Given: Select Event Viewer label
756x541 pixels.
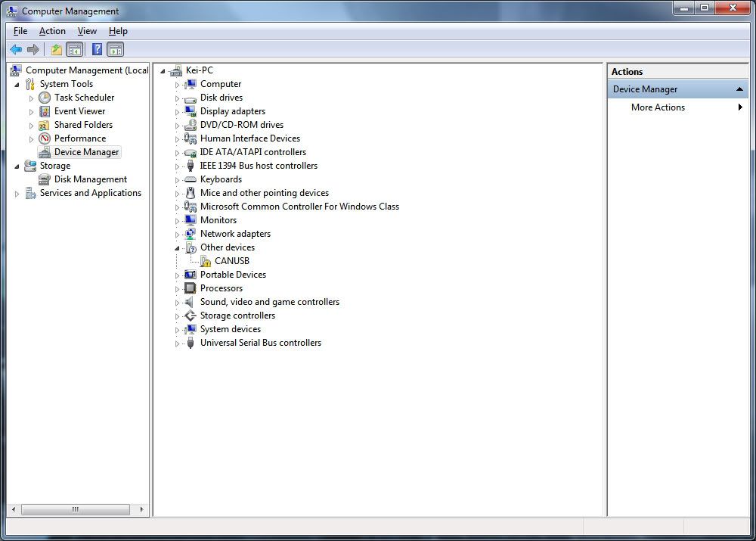Looking at the screenshot, I should [x=79, y=111].
